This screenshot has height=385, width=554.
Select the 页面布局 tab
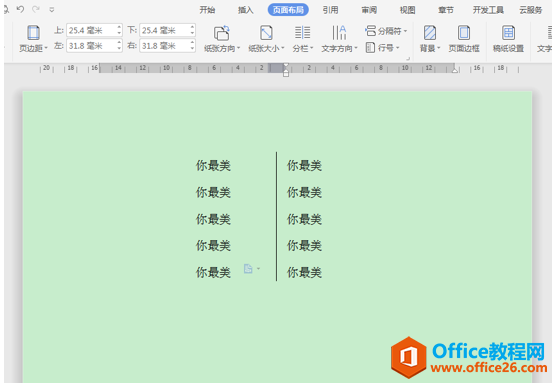288,10
